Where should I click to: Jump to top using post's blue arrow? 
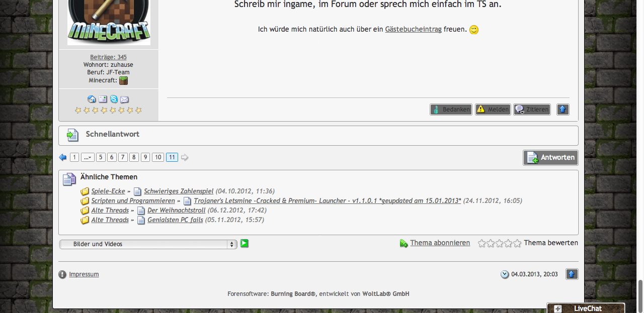[x=562, y=109]
